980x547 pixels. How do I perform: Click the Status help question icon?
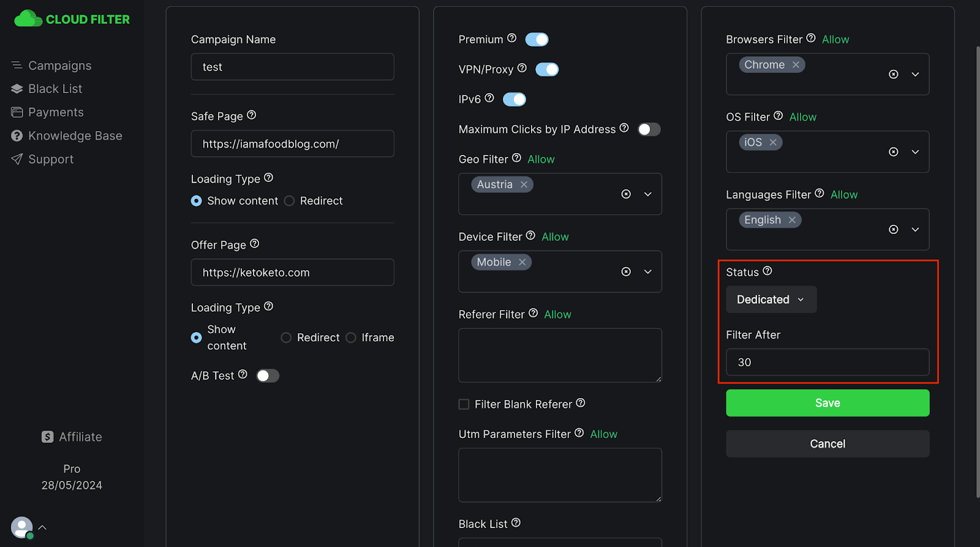(x=767, y=271)
